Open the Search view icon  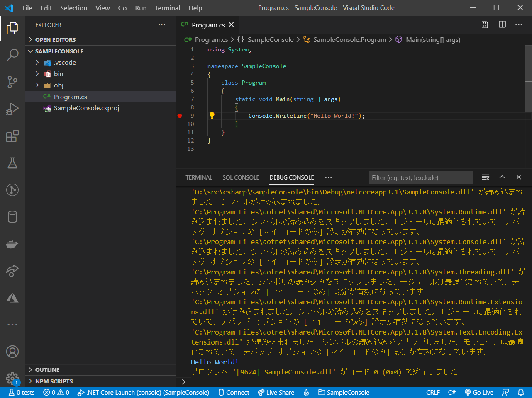(12, 55)
